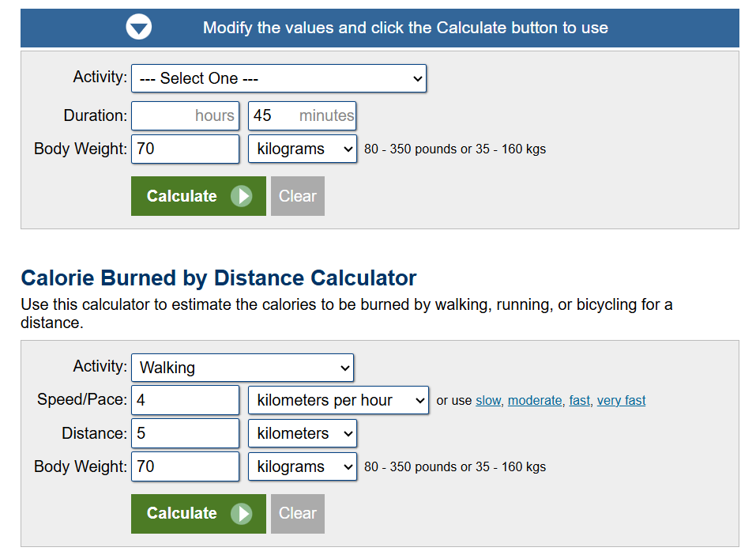Image resolution: width=756 pixels, height=555 pixels.
Task: Click the Distance input field showing 5
Action: tap(185, 433)
